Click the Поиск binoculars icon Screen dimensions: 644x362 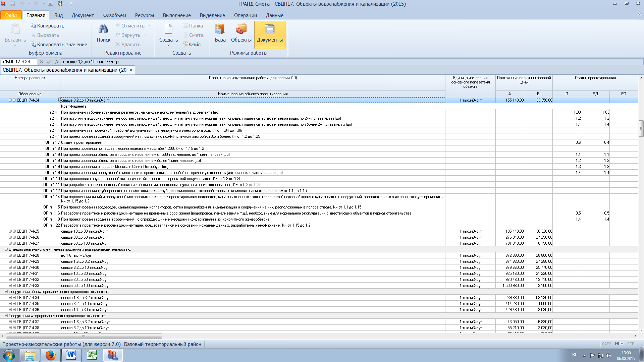pos(103,29)
